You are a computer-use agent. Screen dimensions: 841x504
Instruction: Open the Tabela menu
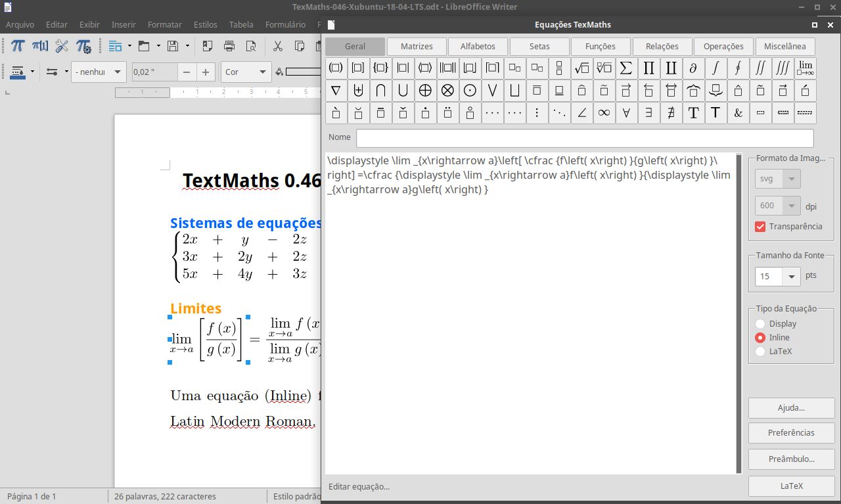click(241, 24)
